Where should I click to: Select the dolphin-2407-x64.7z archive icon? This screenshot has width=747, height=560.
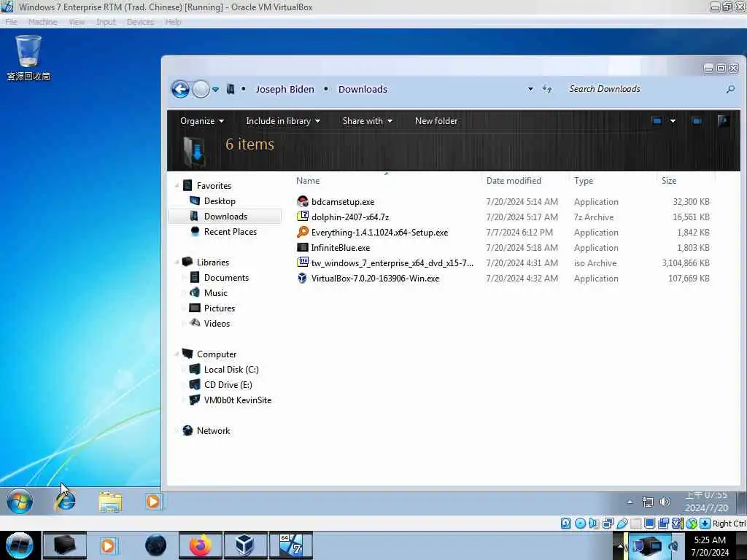pos(303,217)
